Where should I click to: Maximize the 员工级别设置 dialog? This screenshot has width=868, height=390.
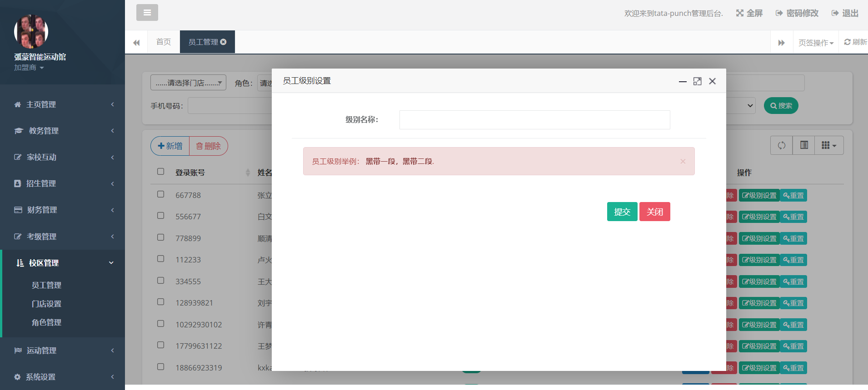pos(697,81)
